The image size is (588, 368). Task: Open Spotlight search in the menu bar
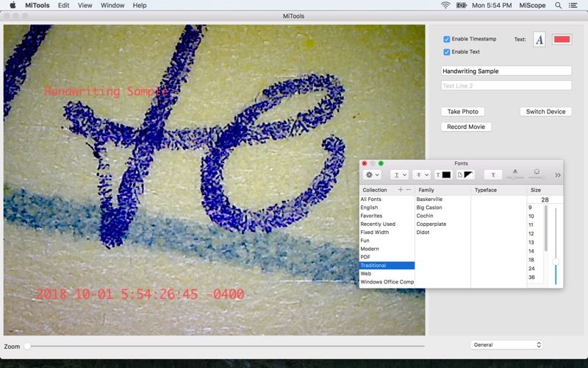click(558, 5)
